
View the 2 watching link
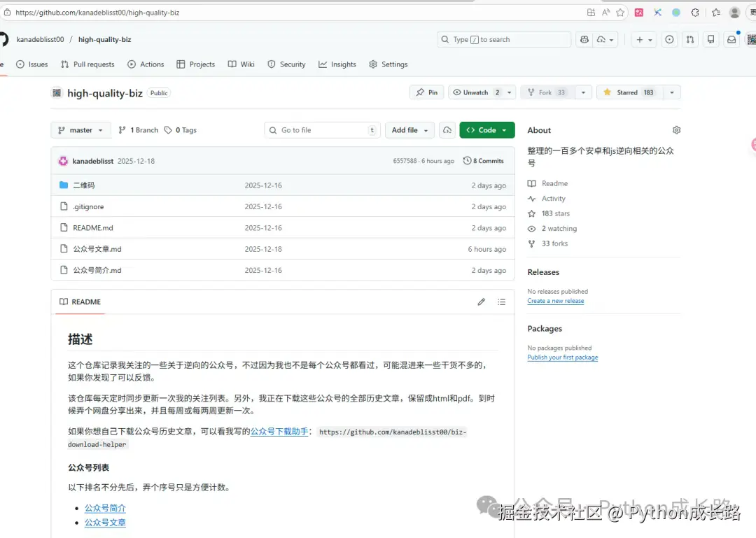pyautogui.click(x=552, y=228)
